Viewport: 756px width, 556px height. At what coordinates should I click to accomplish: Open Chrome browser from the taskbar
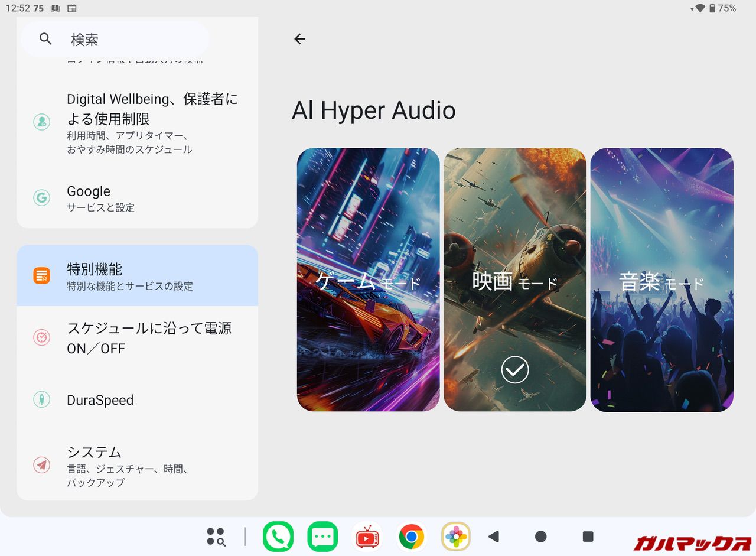[x=411, y=537]
